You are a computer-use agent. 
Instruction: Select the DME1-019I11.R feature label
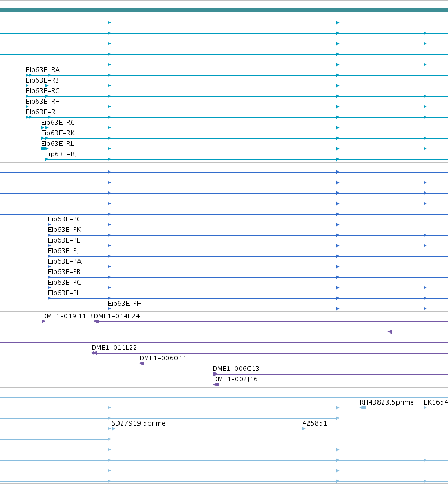click(67, 316)
